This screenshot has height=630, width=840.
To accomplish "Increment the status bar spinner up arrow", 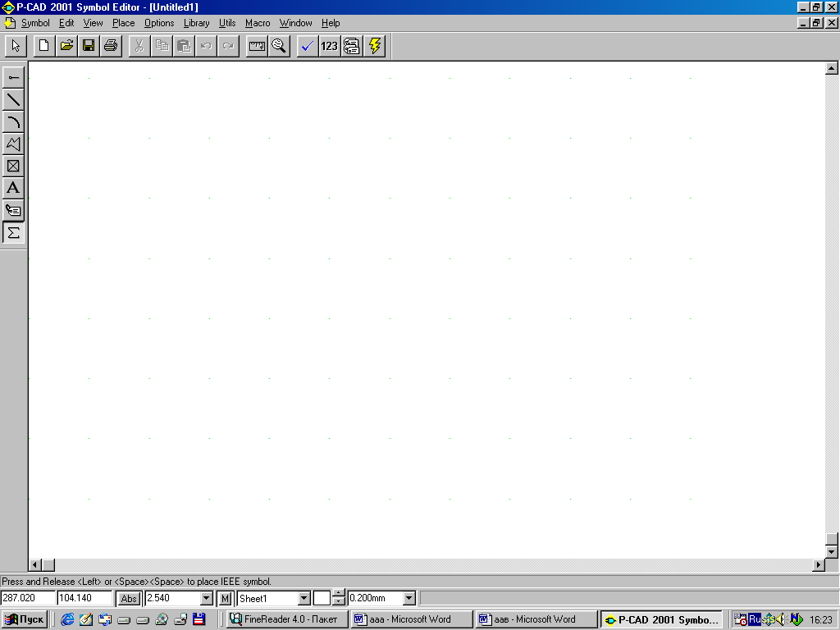I will tap(339, 594).
